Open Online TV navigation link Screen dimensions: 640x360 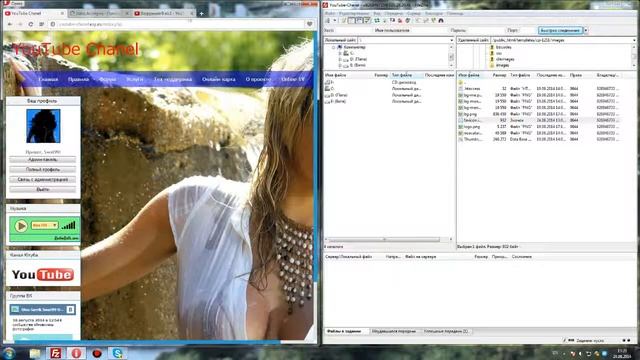tap(293, 79)
